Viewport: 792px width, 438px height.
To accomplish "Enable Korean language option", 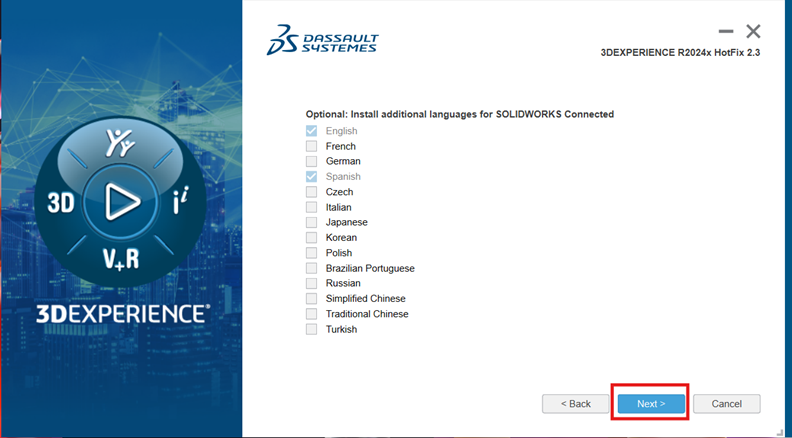I will [x=312, y=237].
